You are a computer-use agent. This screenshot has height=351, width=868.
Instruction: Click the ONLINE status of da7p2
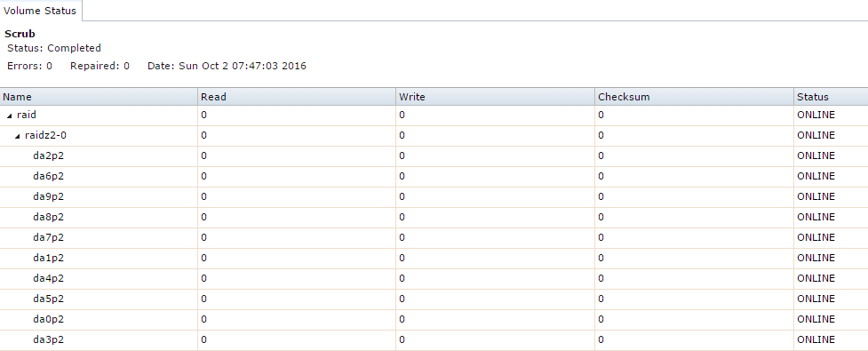(x=816, y=237)
